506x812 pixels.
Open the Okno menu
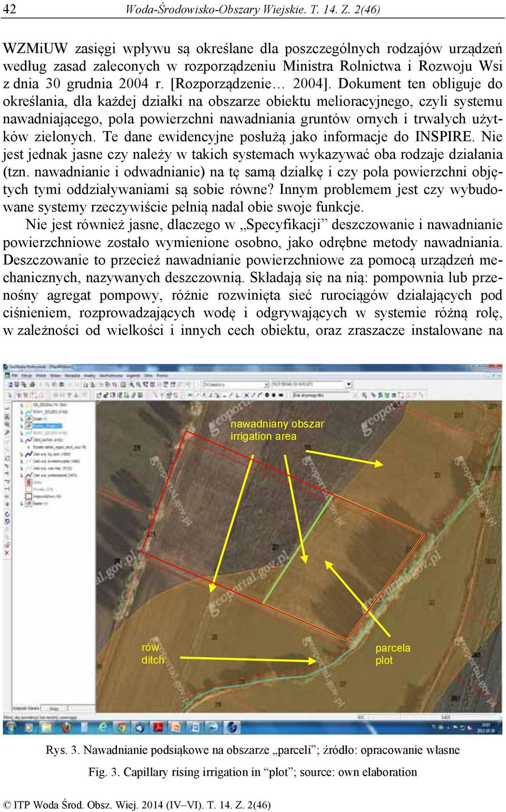(x=149, y=375)
